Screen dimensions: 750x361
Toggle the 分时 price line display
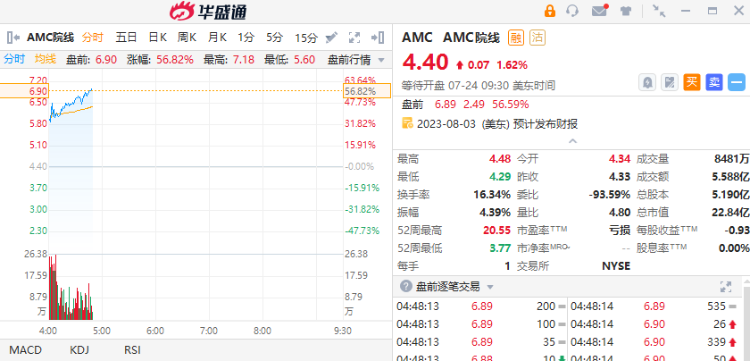pyautogui.click(x=14, y=59)
